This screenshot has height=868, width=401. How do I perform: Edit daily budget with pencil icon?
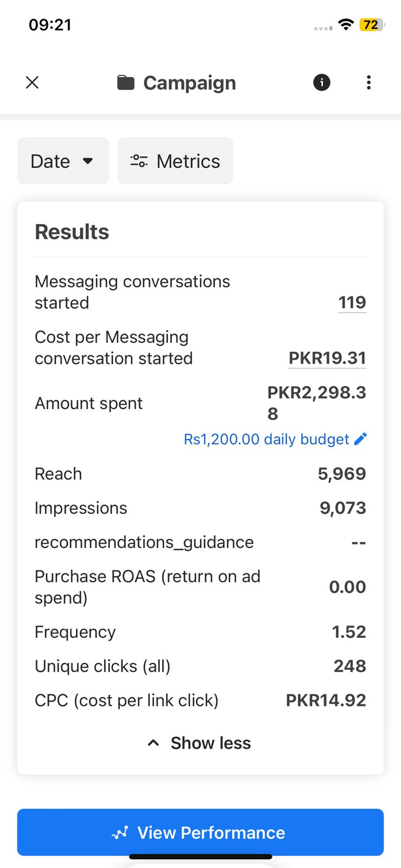pos(360,439)
